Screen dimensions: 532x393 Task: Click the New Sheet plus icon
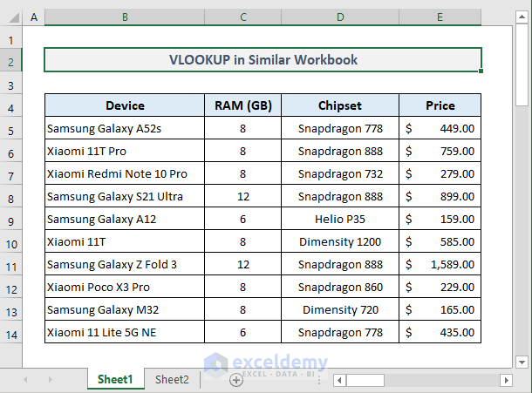point(235,380)
